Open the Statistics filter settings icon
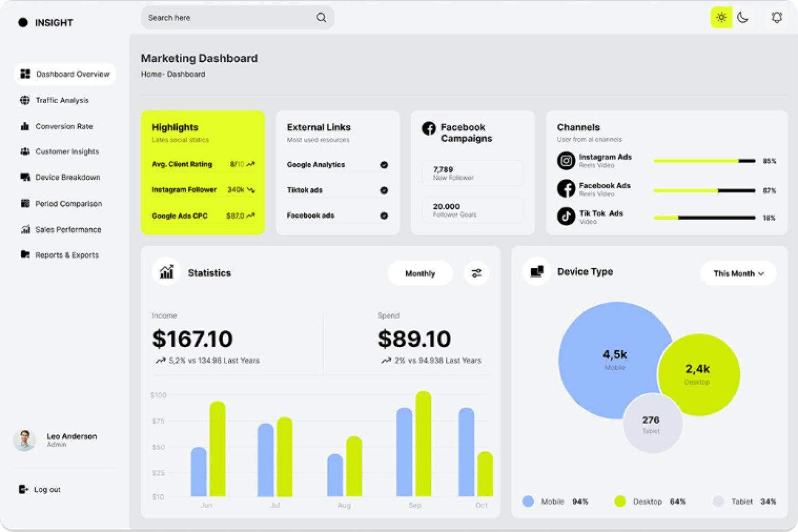This screenshot has width=798, height=532. click(476, 273)
